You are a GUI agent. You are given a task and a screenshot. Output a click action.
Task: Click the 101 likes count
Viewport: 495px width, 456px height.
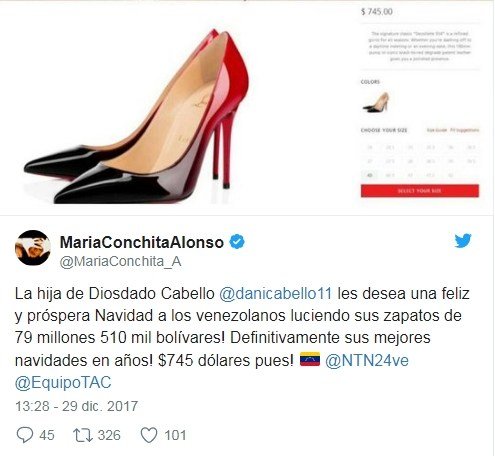click(x=175, y=435)
